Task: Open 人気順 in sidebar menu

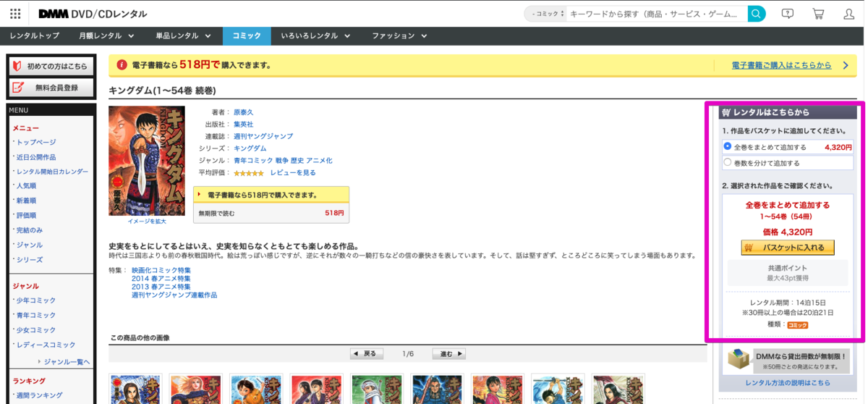Action: (x=26, y=186)
